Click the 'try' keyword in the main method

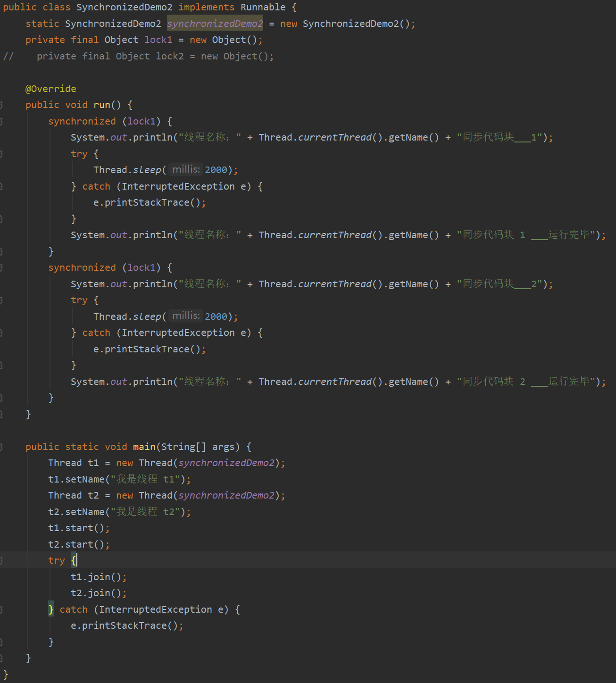(57, 561)
